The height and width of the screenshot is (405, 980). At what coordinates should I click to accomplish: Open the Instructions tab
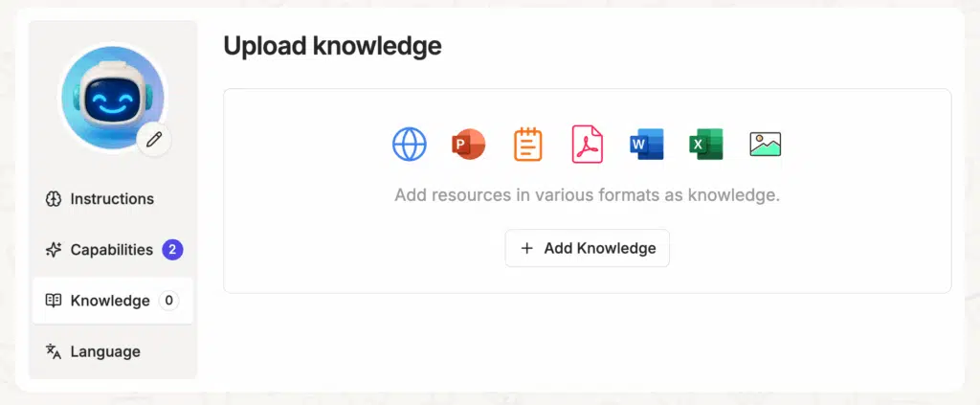(112, 199)
